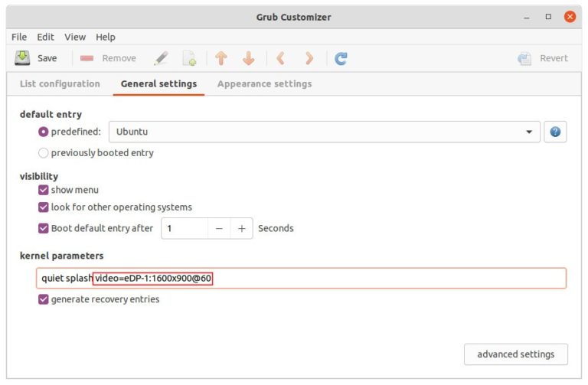
Task: Open advanced settings
Action: pos(515,354)
